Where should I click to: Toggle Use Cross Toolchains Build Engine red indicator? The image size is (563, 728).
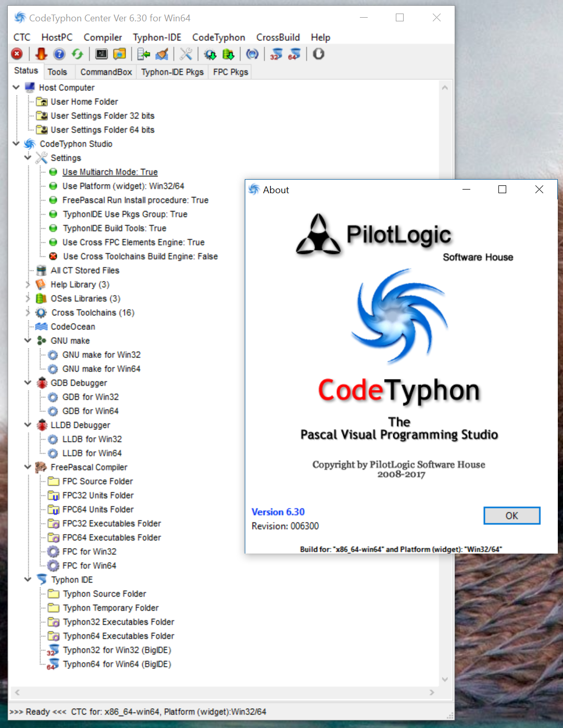click(53, 256)
